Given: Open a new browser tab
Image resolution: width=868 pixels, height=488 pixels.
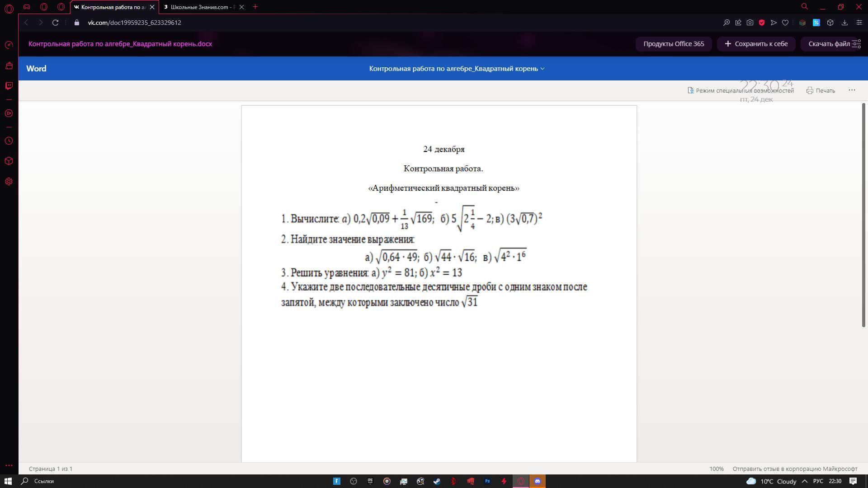Looking at the screenshot, I should tap(255, 7).
